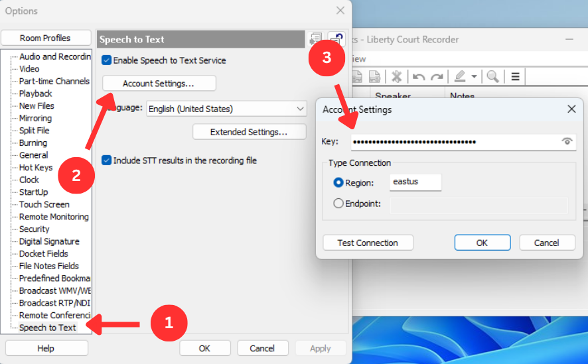Minimize the Liberty Court Recorder window
Viewport: 588px width, 364px height.
pos(569,39)
